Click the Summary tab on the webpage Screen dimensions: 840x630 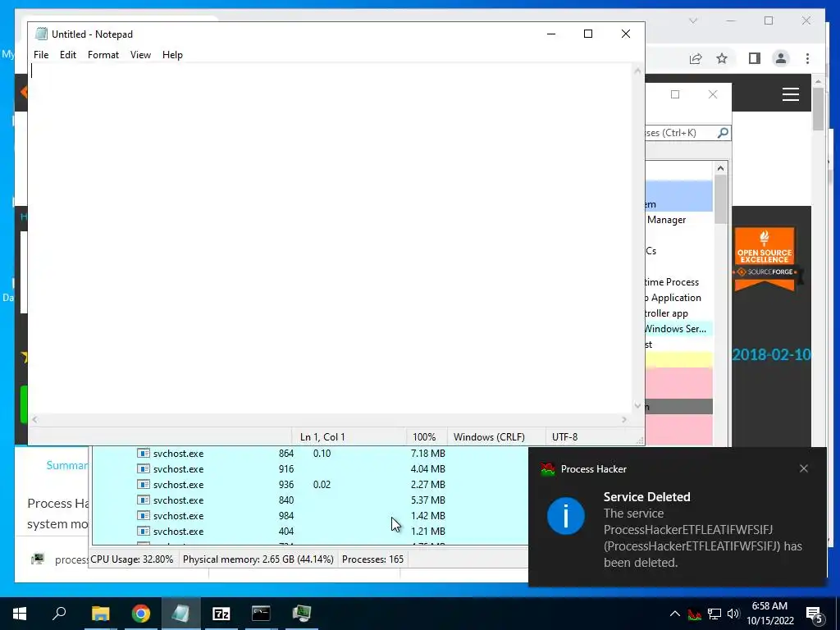tap(67, 465)
